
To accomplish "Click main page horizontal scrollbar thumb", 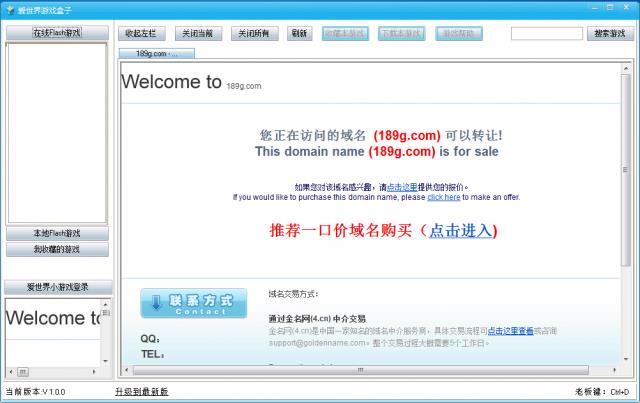I will tap(361, 370).
